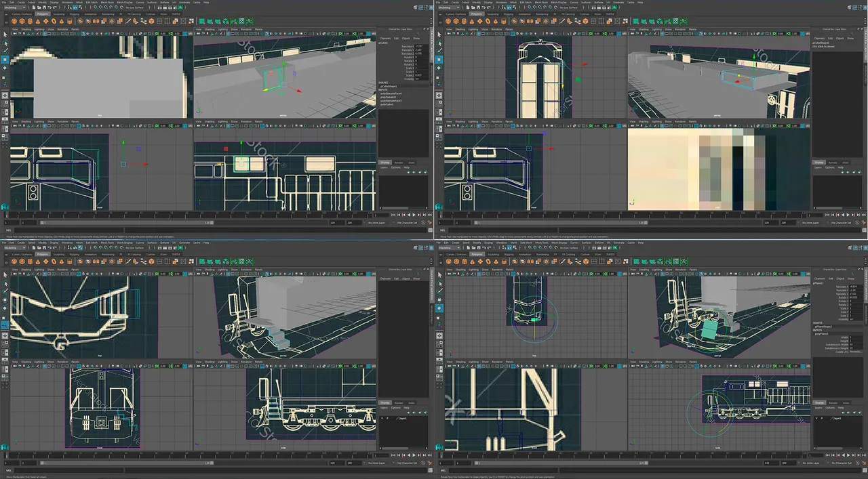Click Translate X value field in bottom-right Maya Channel Box
The height and width of the screenshot is (479, 868).
coord(856,287)
